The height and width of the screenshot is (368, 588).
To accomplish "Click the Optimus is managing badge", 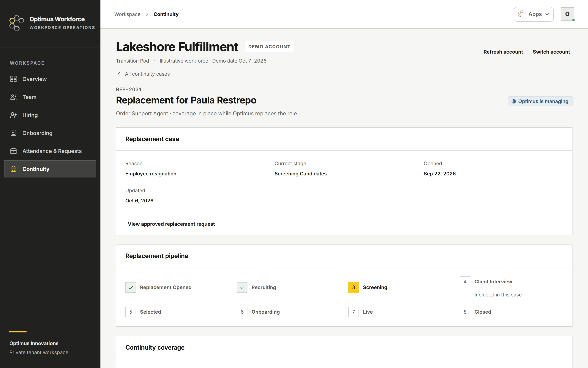I will point(540,101).
